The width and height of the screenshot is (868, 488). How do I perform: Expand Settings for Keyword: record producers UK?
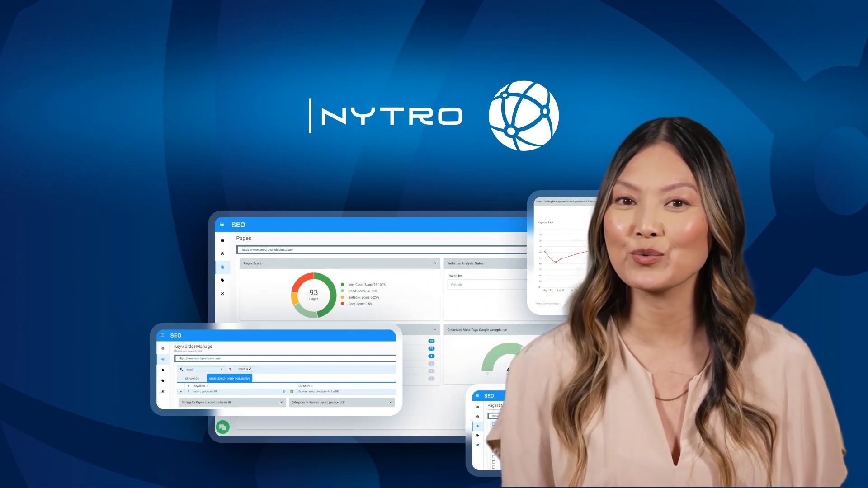232,402
